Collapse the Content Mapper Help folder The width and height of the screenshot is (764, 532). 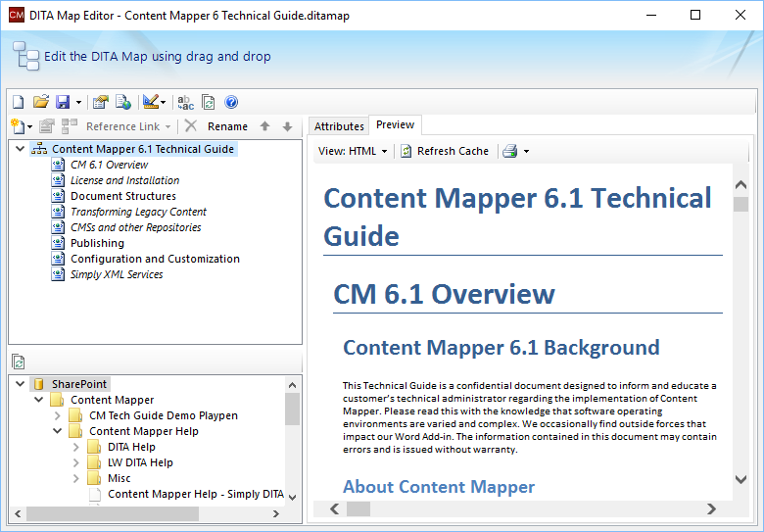click(58, 431)
